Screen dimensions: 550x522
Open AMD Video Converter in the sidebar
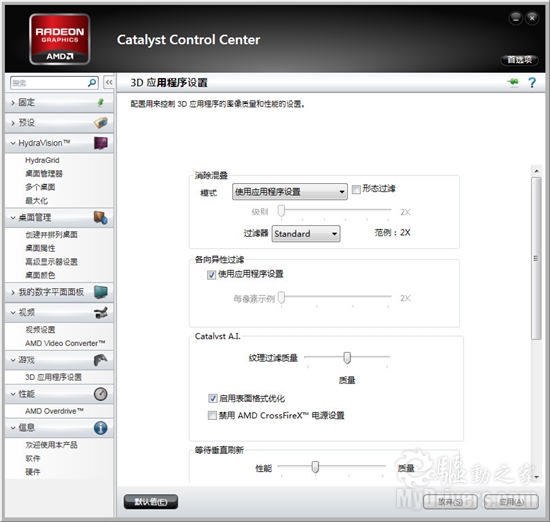pyautogui.click(x=65, y=343)
